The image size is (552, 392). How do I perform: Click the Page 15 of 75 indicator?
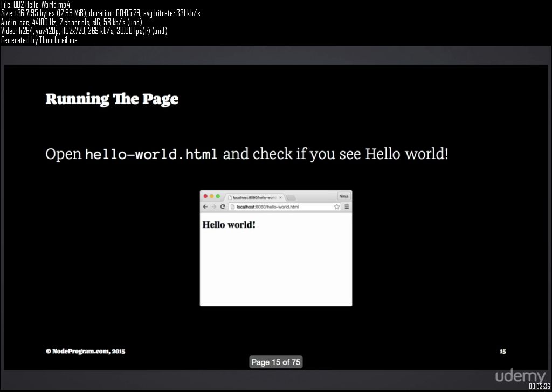click(275, 362)
